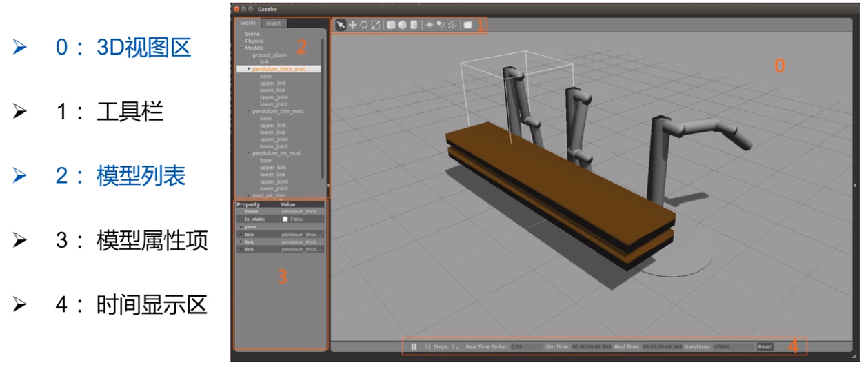Viewport: 868px width, 374px height.
Task: Select base under pendulum_thick_mud
Action: coord(265,76)
